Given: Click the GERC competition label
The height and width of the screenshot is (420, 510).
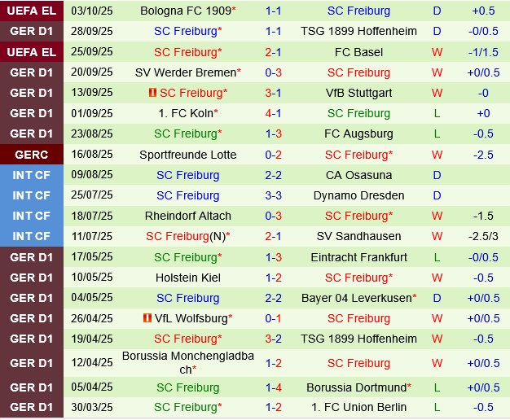Looking at the screenshot, I should 31,155.
